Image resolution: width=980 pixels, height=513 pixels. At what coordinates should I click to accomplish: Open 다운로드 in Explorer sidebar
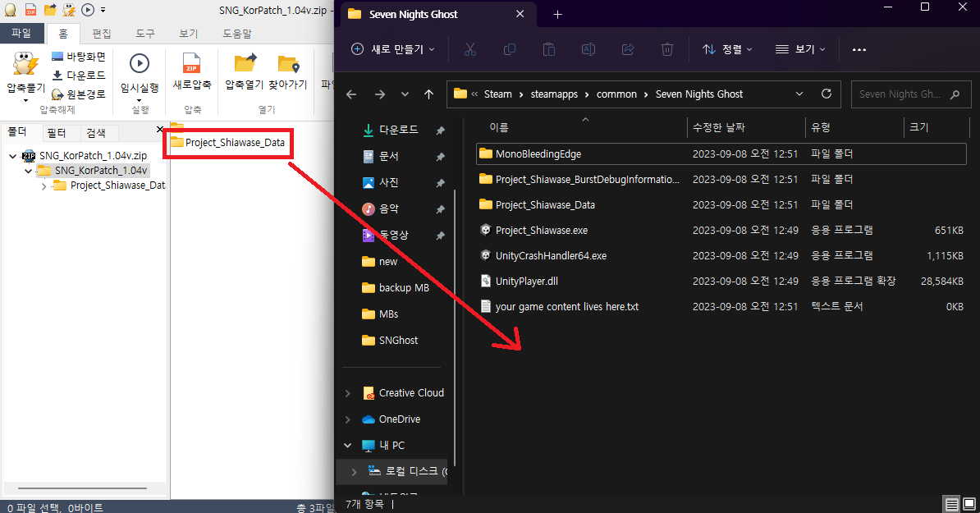398,130
